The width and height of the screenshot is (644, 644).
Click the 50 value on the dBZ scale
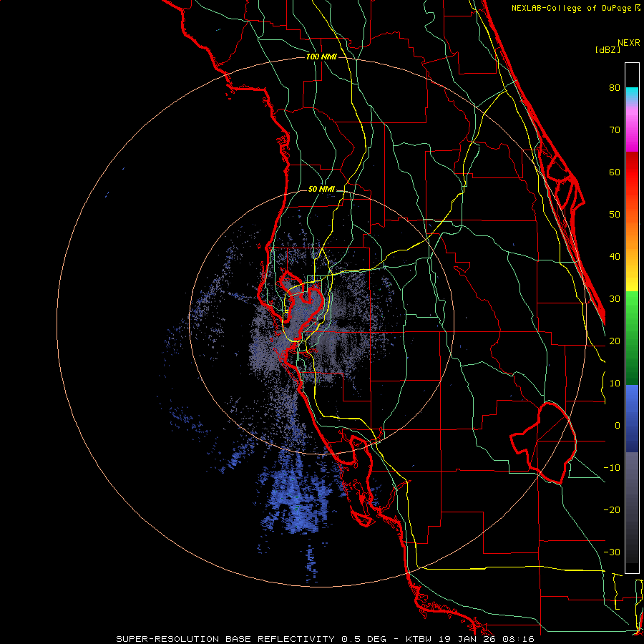tap(615, 215)
